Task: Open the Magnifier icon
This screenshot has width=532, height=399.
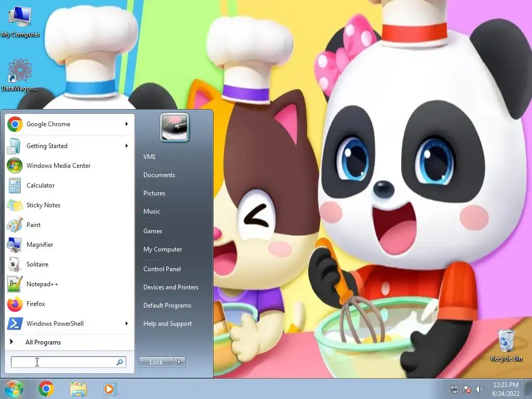Action: [x=15, y=245]
